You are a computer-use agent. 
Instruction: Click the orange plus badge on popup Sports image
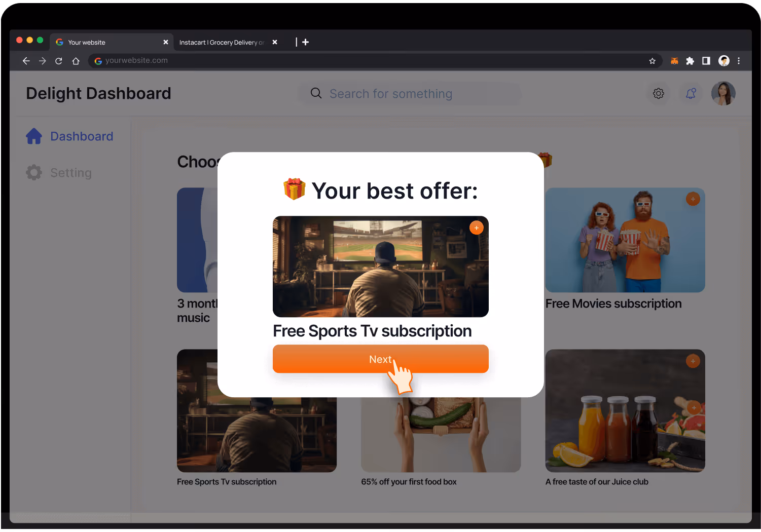(x=476, y=228)
